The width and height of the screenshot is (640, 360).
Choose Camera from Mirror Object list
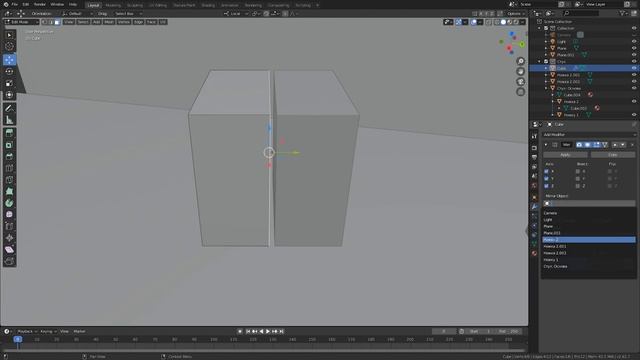589,213
